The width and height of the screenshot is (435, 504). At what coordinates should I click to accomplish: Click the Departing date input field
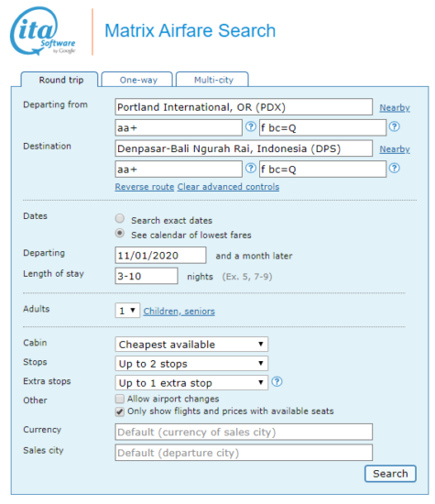(160, 256)
